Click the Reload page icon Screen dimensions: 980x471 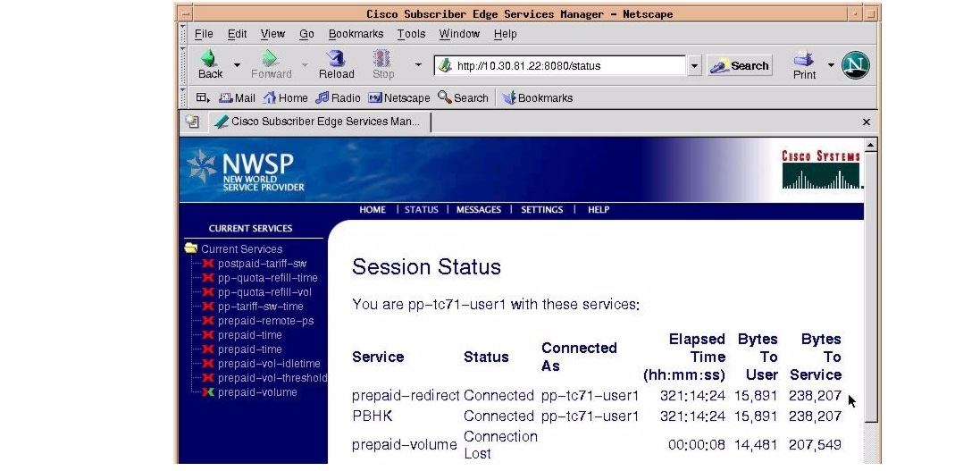(x=336, y=58)
